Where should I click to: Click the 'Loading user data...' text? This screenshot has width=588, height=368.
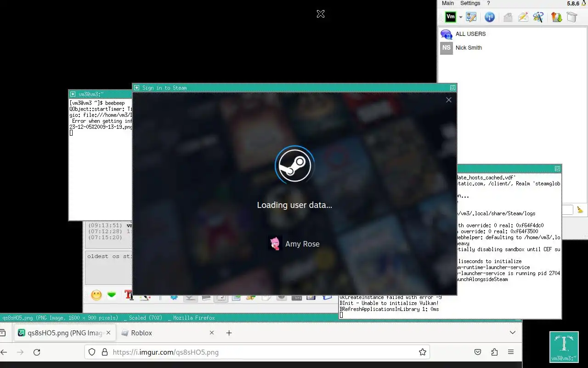pos(294,205)
